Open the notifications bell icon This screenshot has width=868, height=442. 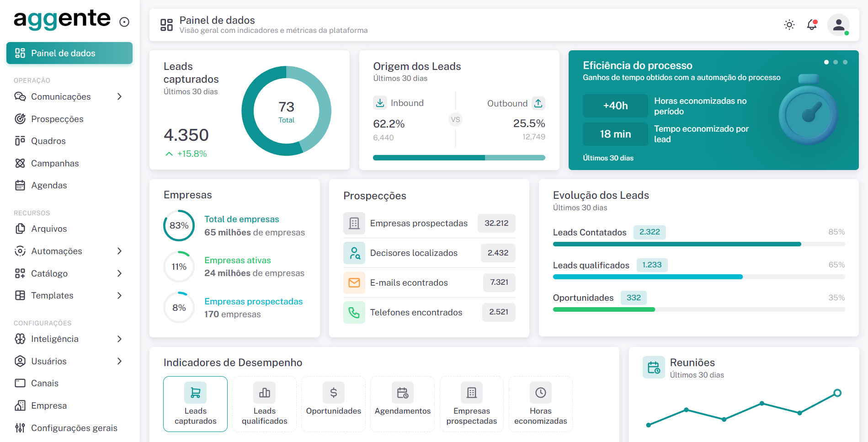(x=812, y=25)
